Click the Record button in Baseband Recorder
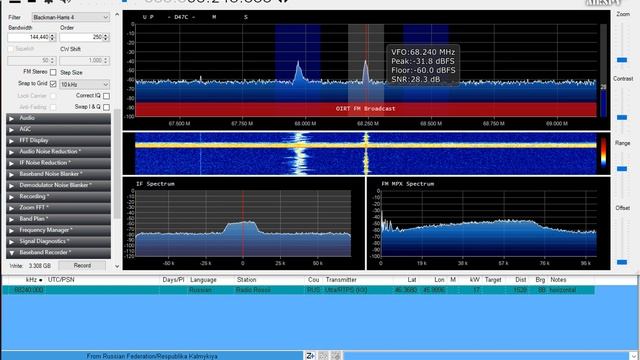 [x=82, y=265]
